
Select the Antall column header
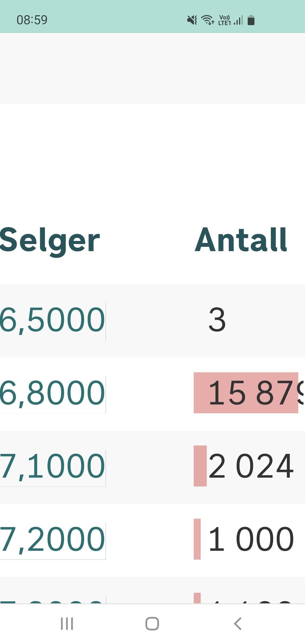pos(241,240)
